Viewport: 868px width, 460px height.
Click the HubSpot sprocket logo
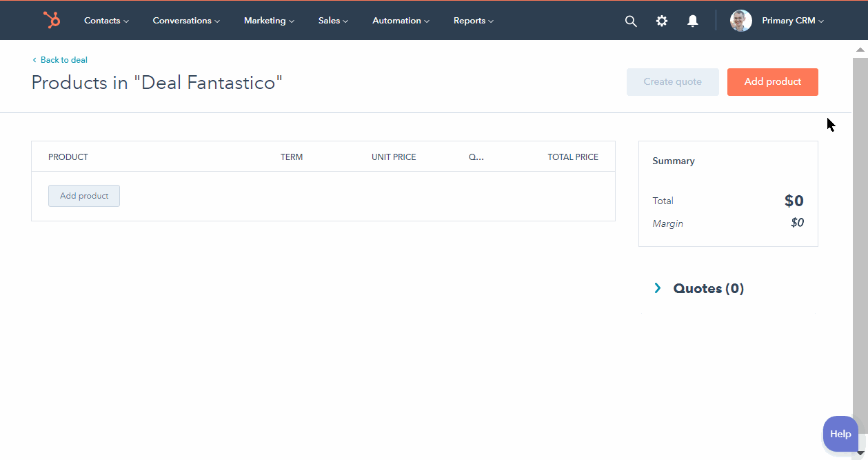(52, 20)
